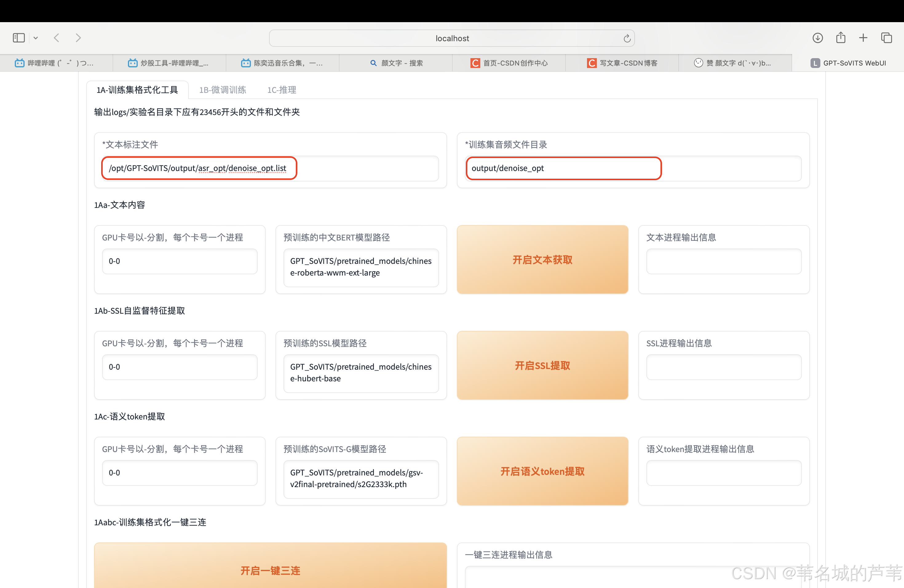Start 开启一键三连 one-click formatting

(270, 570)
